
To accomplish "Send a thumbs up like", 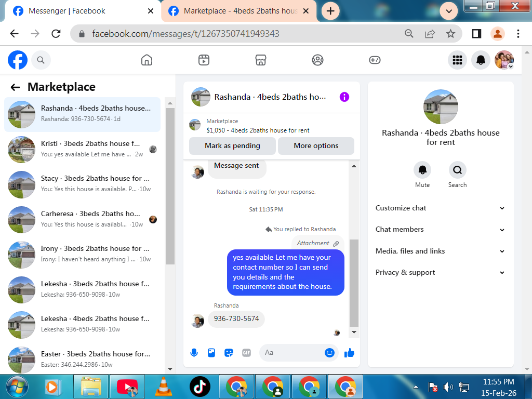I will 349,353.
